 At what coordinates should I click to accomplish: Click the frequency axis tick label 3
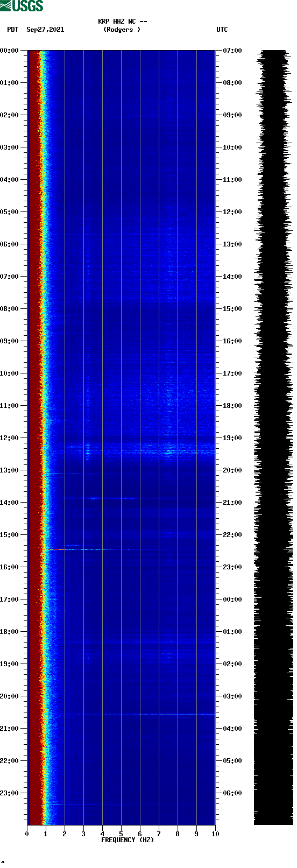pos(83,834)
